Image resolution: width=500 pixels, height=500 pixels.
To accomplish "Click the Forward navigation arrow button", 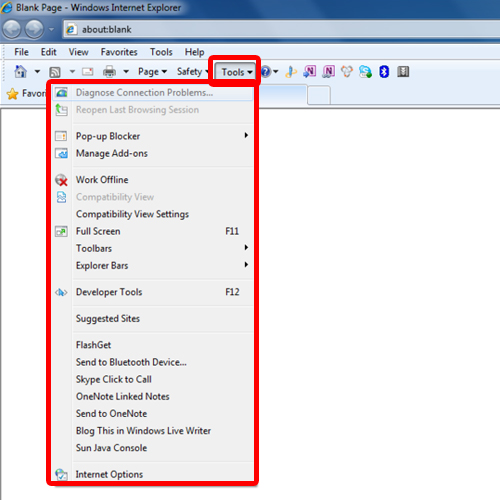I will [35, 29].
